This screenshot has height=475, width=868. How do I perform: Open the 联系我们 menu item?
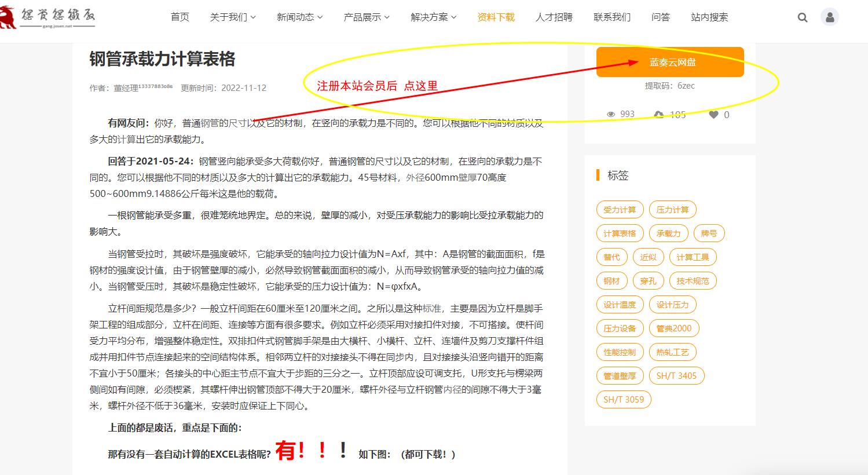pyautogui.click(x=612, y=17)
